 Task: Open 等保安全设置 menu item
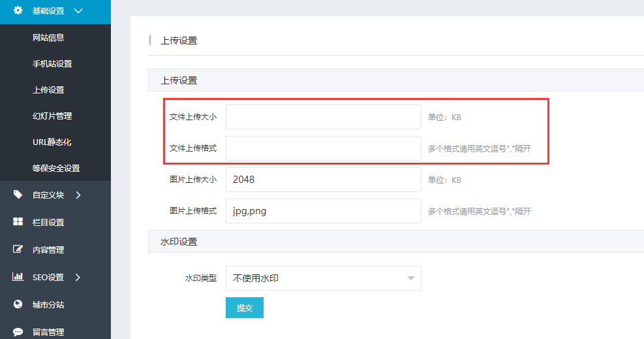(x=56, y=169)
